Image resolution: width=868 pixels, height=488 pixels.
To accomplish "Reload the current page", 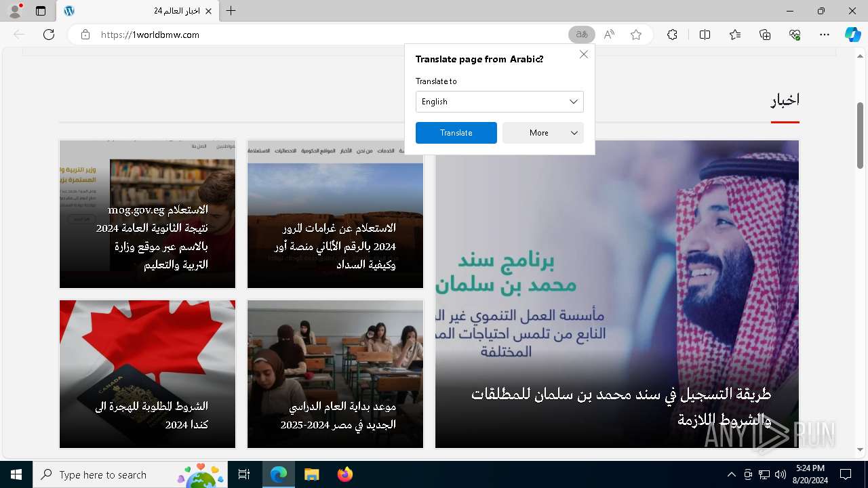I will point(49,35).
